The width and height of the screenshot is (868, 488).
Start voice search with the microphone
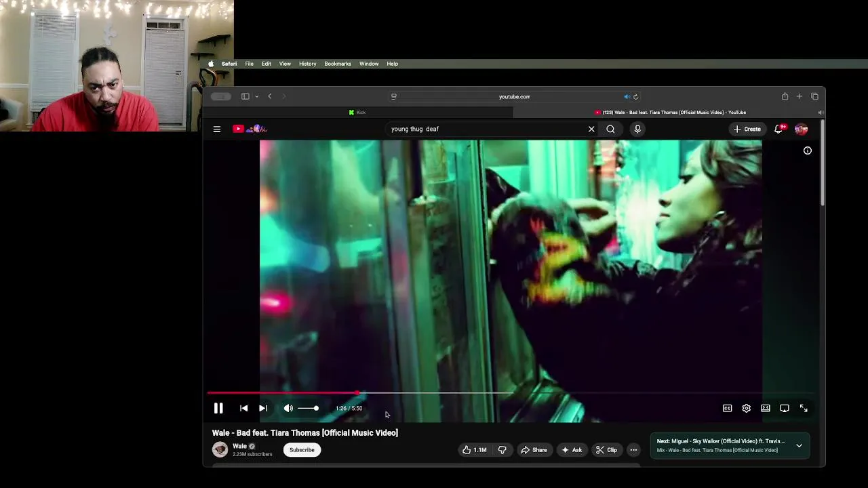click(637, 129)
